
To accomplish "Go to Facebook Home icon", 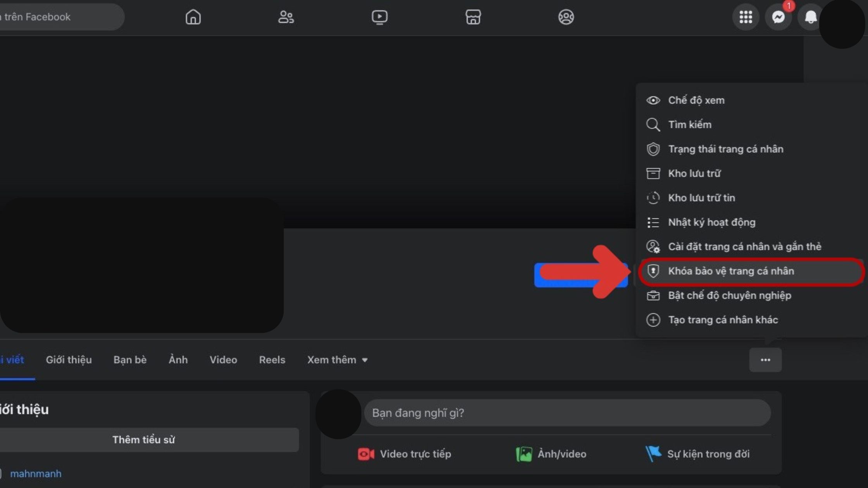I will pos(193,17).
